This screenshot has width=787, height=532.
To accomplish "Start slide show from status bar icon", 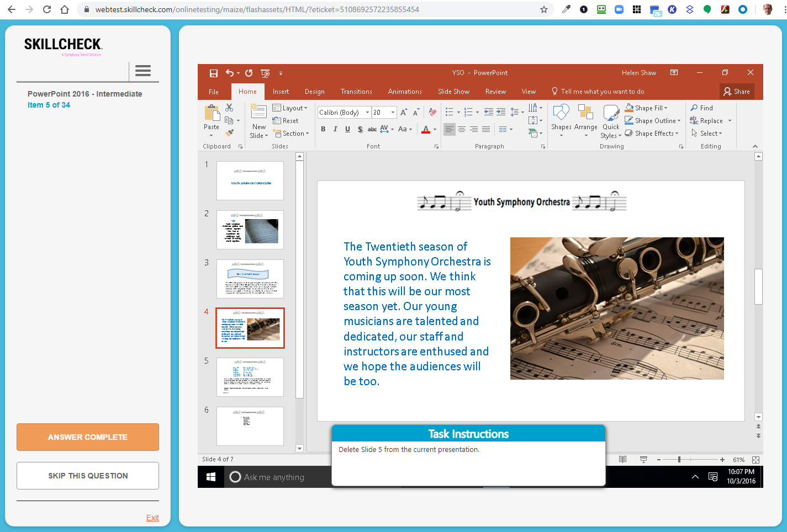I will (643, 459).
